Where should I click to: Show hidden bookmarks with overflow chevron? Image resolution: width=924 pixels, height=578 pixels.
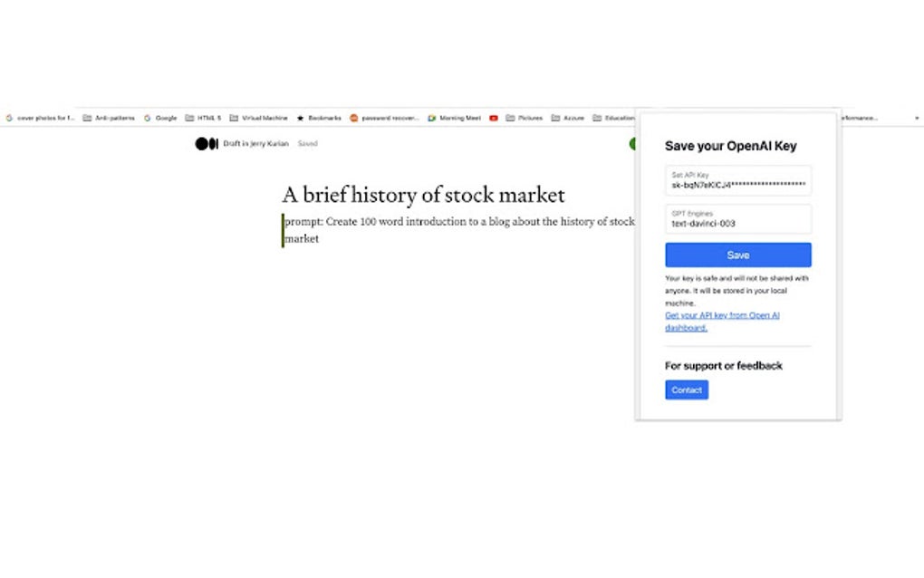click(x=916, y=118)
